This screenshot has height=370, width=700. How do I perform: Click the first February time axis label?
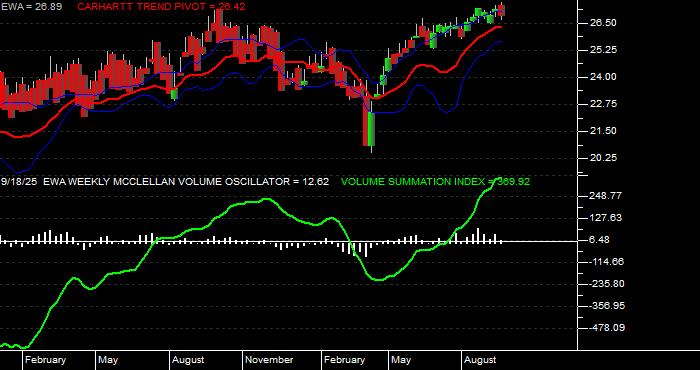coord(46,360)
